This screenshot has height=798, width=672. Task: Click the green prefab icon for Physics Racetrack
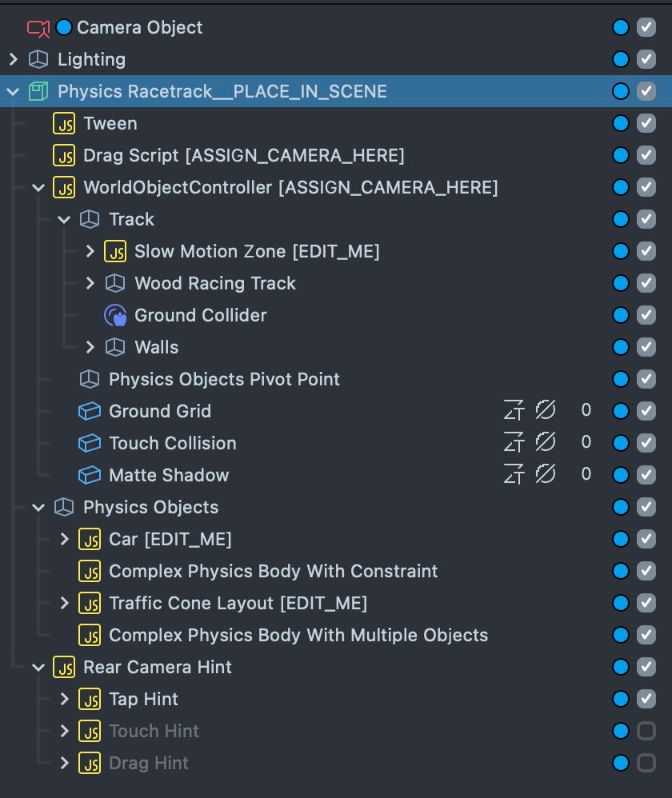pyautogui.click(x=38, y=92)
